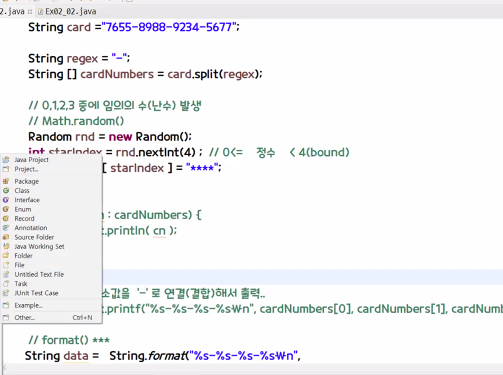Image resolution: width=503 pixels, height=375 pixels.
Task: Click the Annotation icon
Action: [6, 228]
